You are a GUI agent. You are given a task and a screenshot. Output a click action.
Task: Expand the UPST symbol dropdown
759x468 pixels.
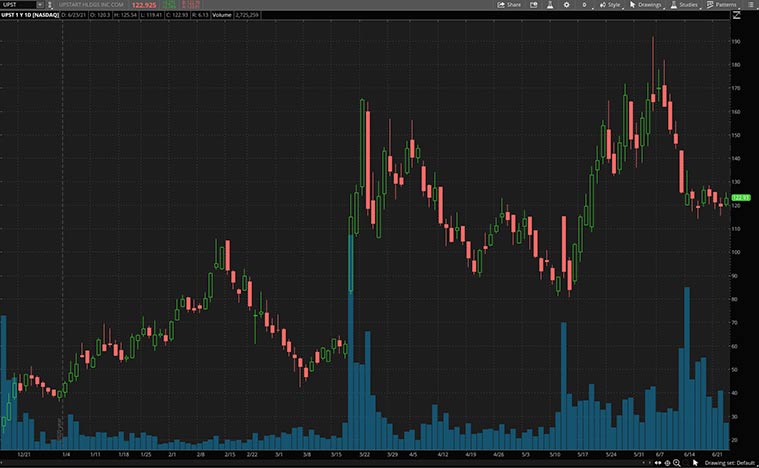[40, 5]
